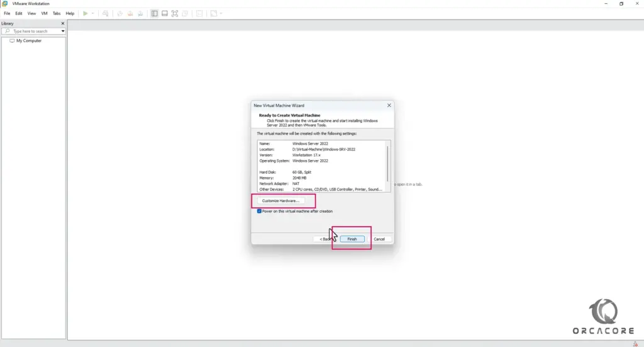
Task: Restore down the VMware Workstation window
Action: [621, 3]
